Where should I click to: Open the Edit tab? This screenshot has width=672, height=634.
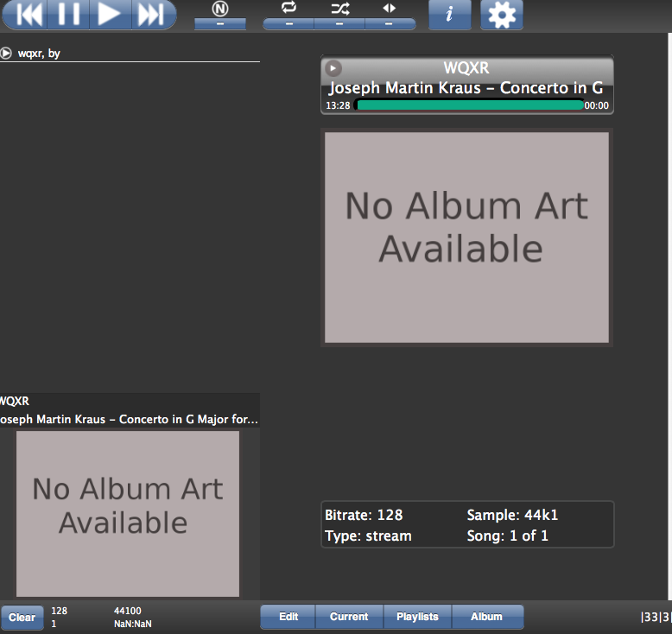[x=288, y=617]
